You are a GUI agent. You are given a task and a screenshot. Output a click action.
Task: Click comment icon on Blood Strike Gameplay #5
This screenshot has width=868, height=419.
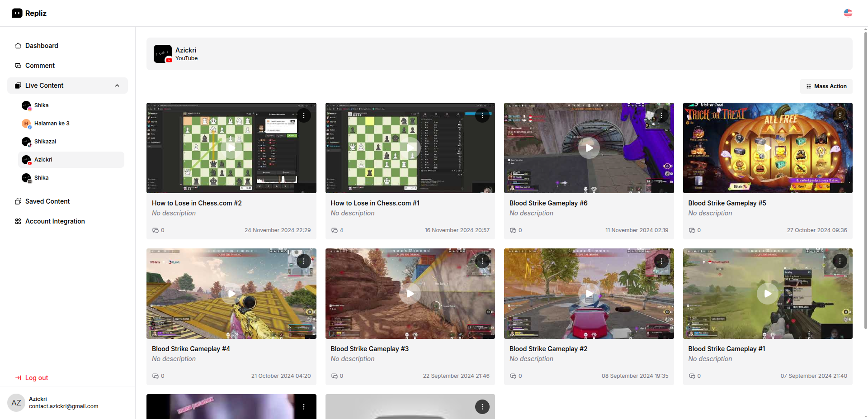point(692,230)
